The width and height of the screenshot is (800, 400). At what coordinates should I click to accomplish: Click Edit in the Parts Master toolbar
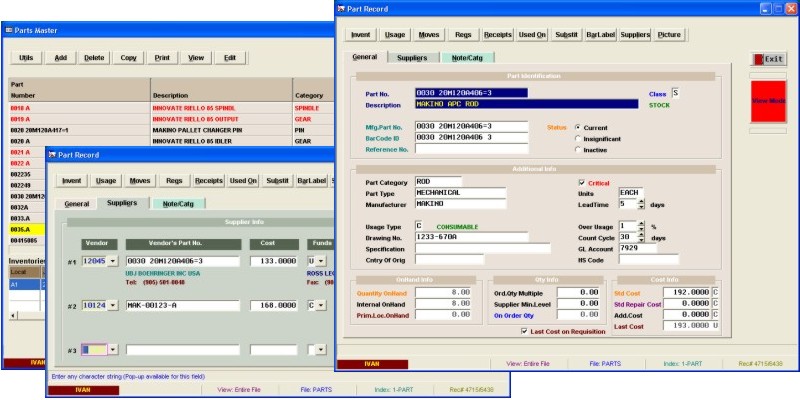pyautogui.click(x=229, y=58)
